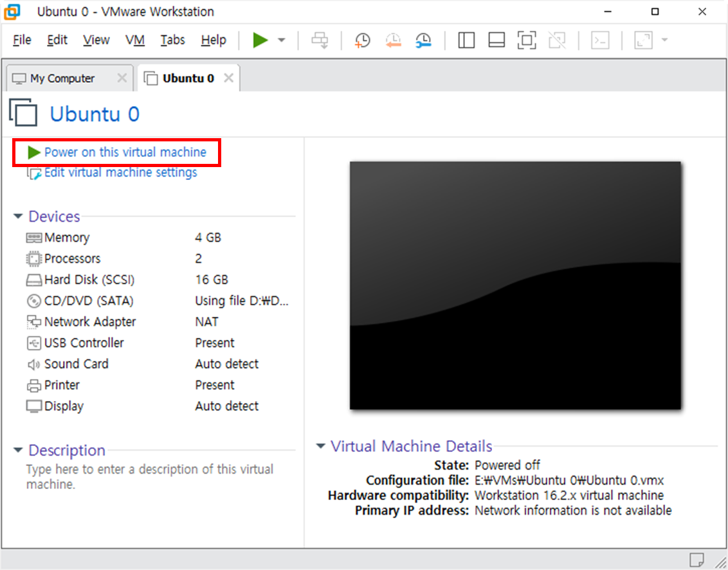
Task: Select the Display label
Action: click(x=64, y=406)
